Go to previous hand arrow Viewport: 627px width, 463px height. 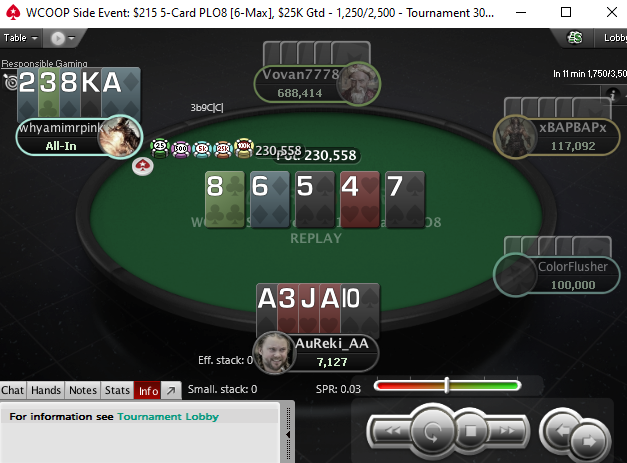click(560, 430)
